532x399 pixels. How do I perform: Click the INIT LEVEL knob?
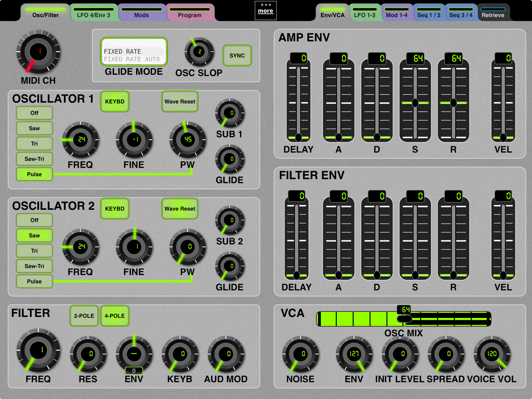(x=400, y=354)
